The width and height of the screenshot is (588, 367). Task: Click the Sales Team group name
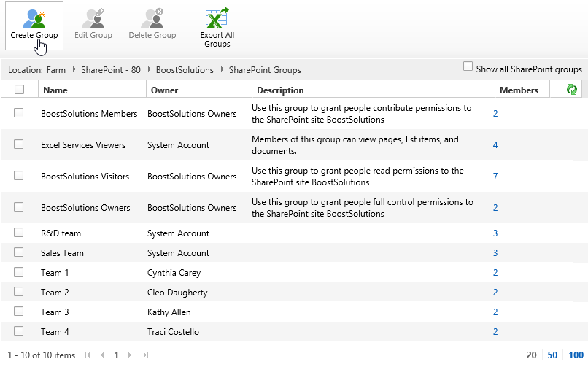pos(62,253)
